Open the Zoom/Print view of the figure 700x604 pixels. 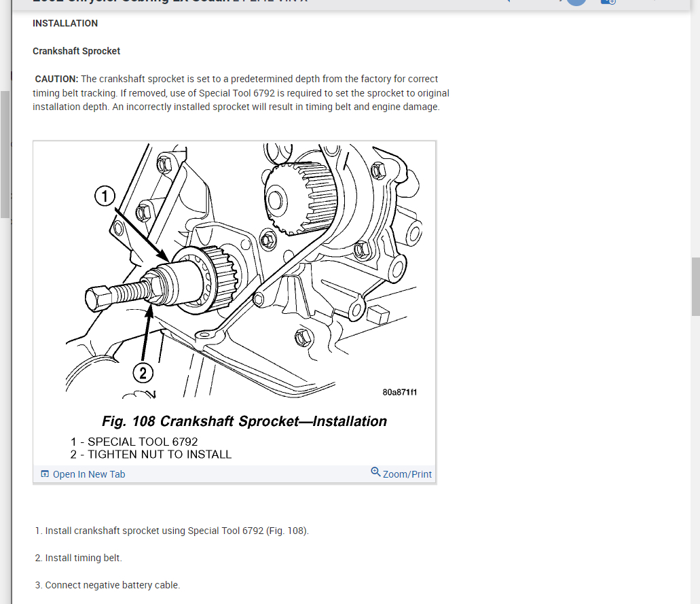(407, 474)
